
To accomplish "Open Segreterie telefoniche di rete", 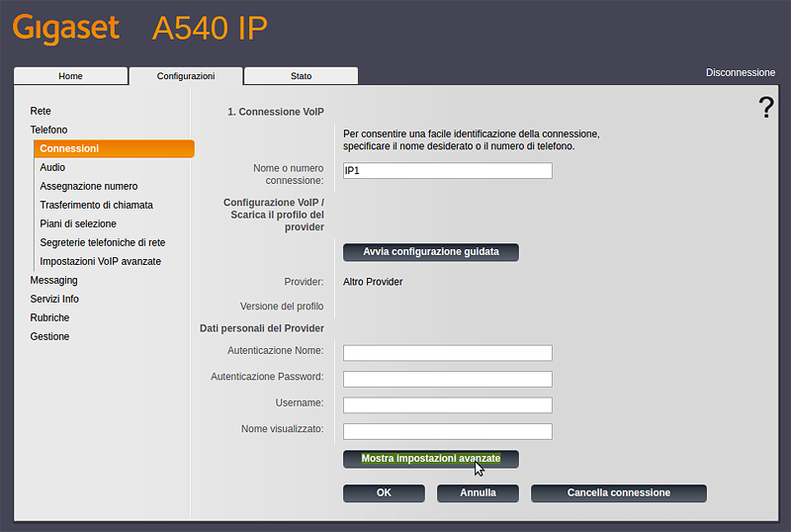I will click(103, 242).
